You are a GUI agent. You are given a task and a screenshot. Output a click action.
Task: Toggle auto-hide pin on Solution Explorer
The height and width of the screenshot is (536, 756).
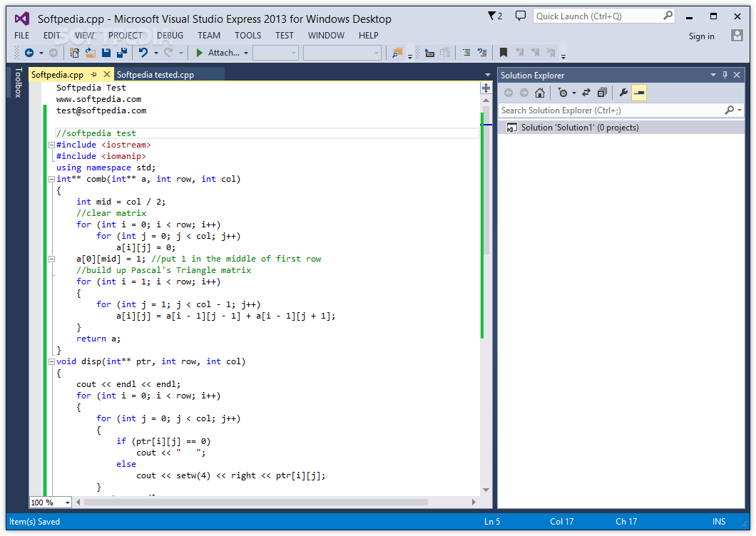click(725, 75)
